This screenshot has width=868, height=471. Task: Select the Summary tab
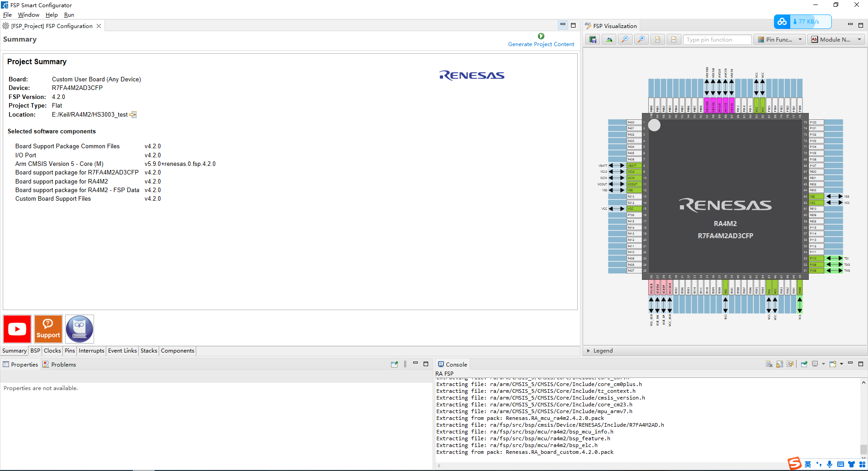[x=14, y=351]
